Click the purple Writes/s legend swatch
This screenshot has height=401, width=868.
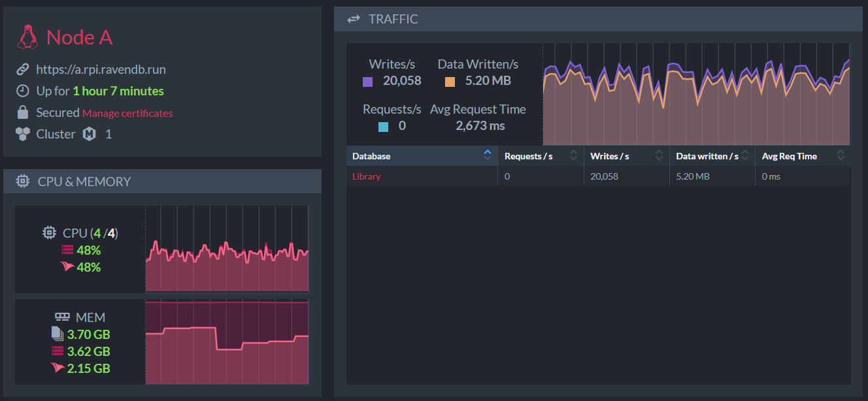[x=367, y=82]
